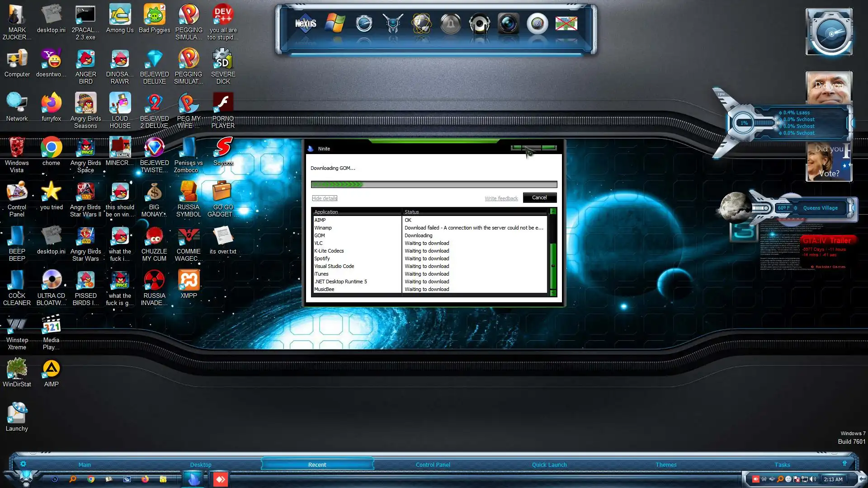Viewport: 868px width, 488px height.
Task: Open the Chrome icon in the quick launch bar
Action: click(91, 479)
